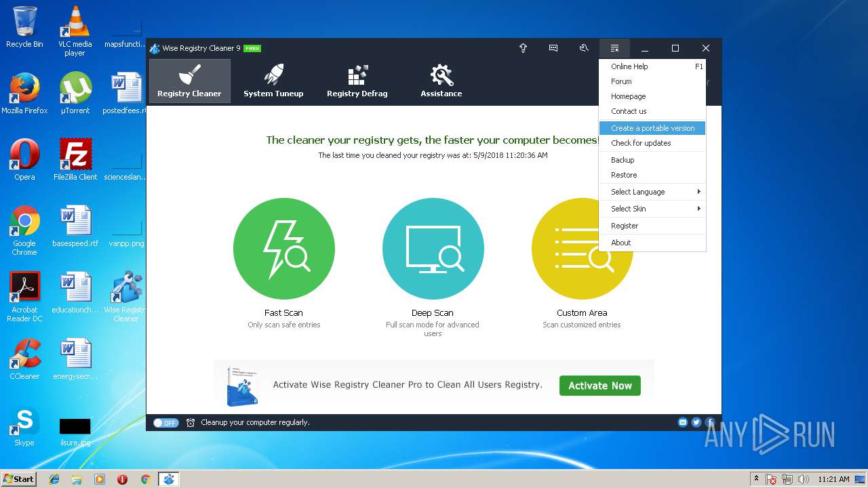The image size is (868, 488).
Task: Click Restore in the menu
Action: click(x=652, y=175)
